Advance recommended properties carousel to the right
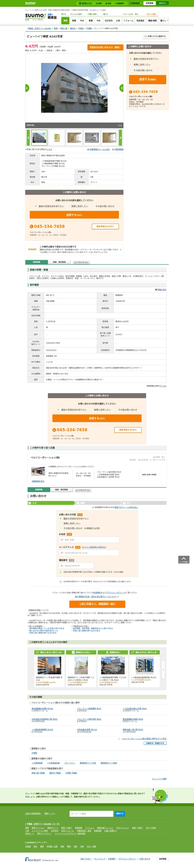194x868 pixels. 163,669
